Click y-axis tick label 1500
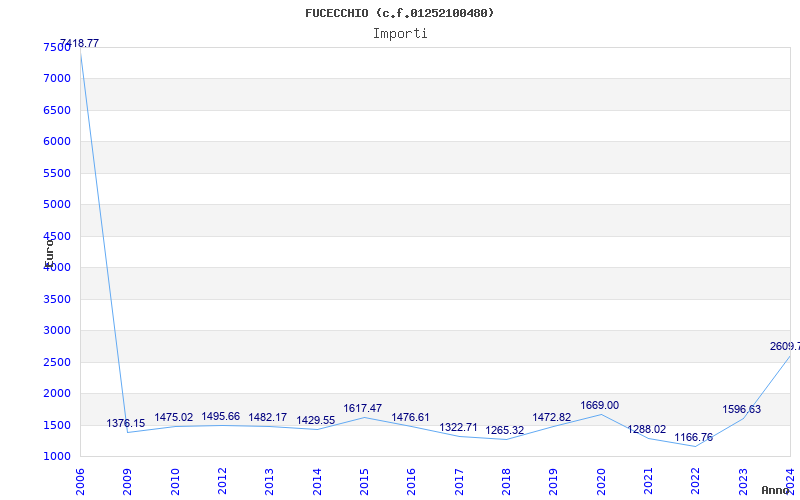Viewport: 800px width, 500px height. pos(57,425)
